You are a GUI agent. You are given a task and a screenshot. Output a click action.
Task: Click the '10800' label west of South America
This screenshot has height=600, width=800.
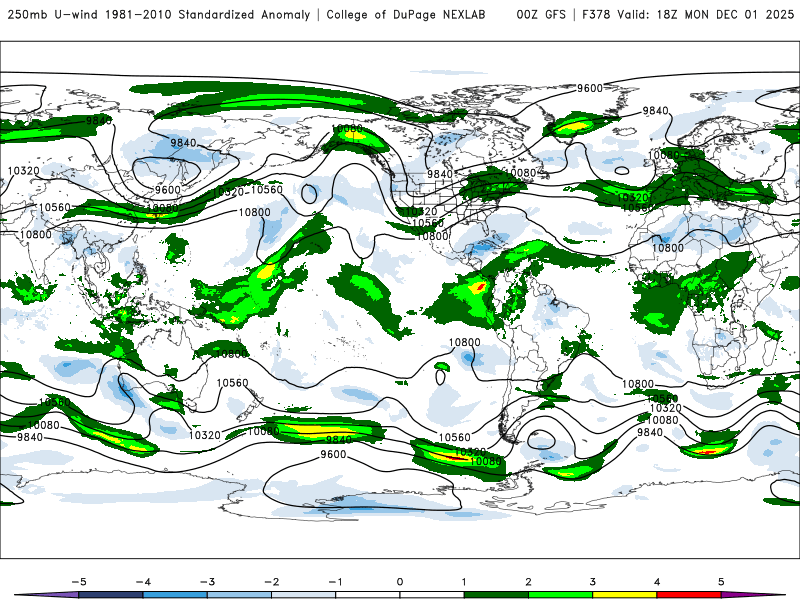[464, 342]
